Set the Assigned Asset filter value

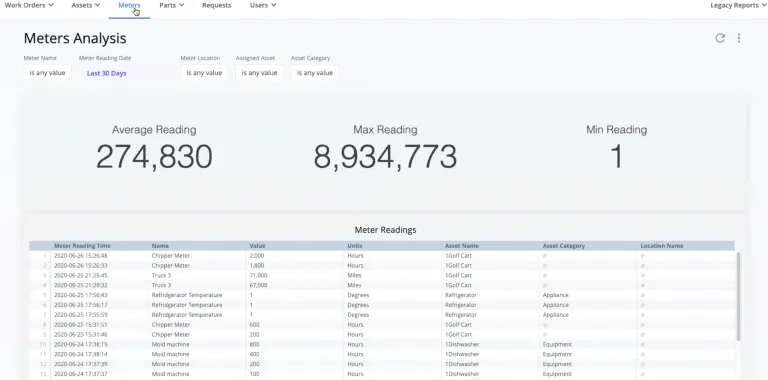tap(260, 73)
